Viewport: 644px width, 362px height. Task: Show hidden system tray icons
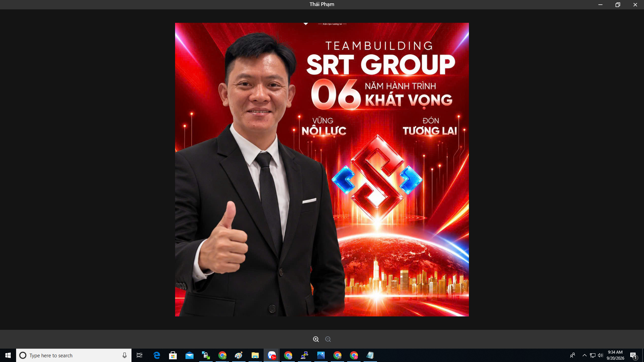coord(585,355)
